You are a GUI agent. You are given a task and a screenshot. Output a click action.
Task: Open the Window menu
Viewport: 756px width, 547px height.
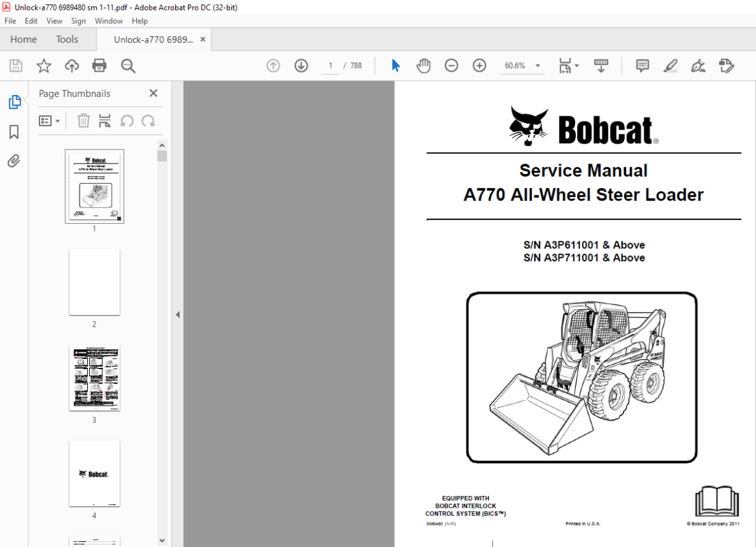click(x=109, y=21)
